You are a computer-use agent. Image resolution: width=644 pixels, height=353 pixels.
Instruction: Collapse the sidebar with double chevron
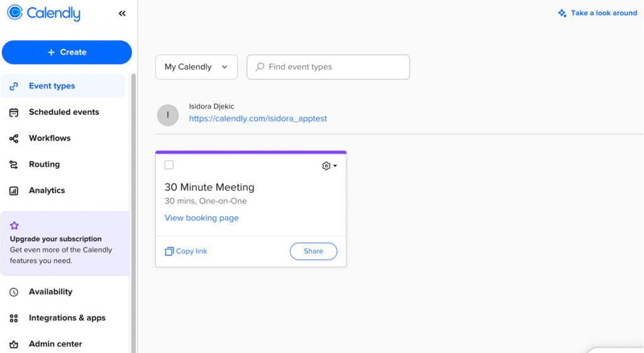click(122, 13)
